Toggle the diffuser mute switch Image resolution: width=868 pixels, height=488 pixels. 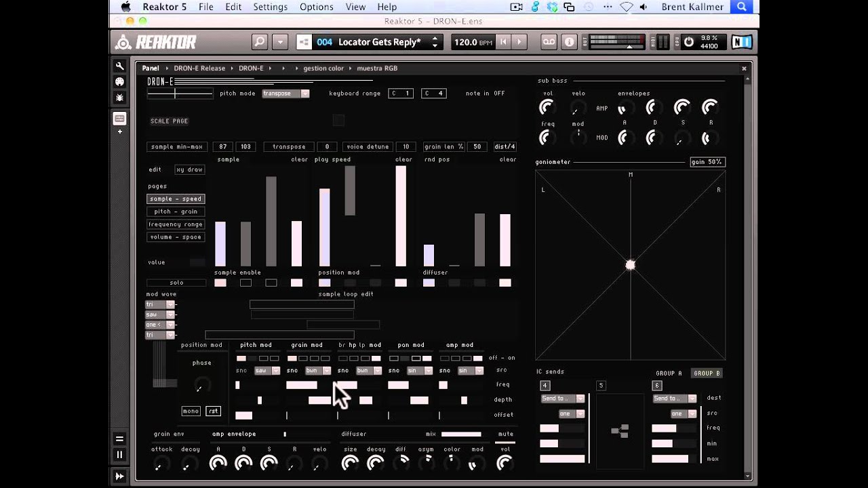pos(505,443)
